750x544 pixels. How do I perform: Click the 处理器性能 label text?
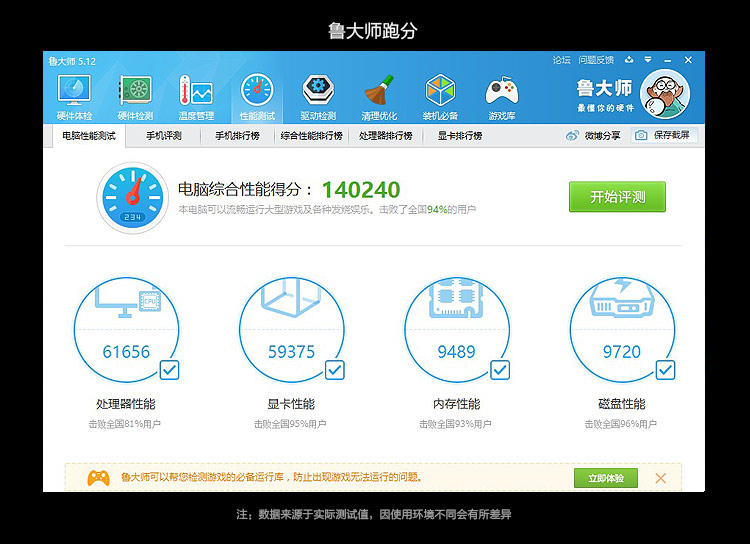(x=126, y=404)
